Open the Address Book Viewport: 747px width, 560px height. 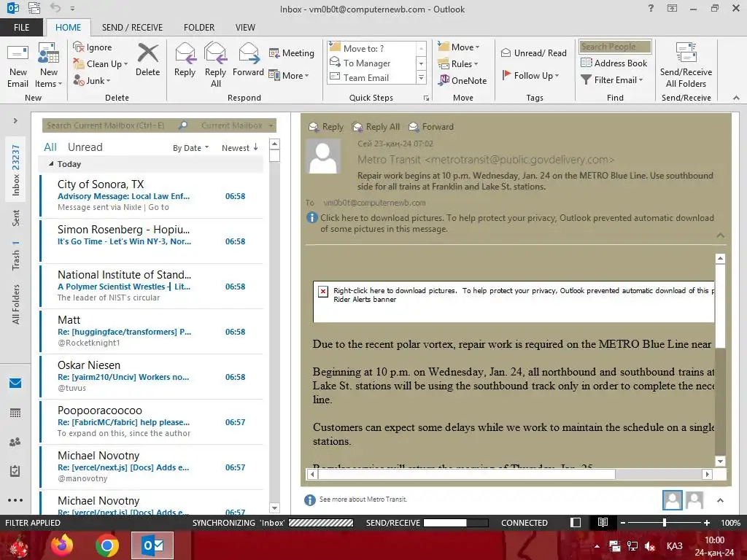614,63
